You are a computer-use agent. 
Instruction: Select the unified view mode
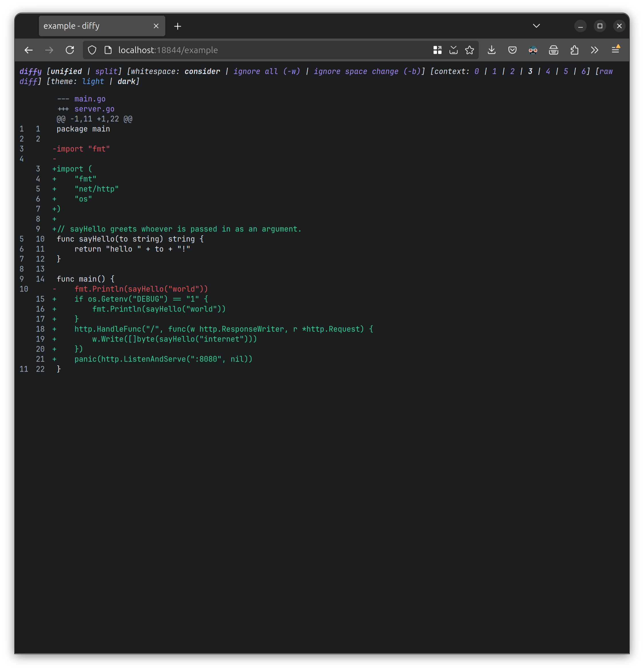tap(66, 72)
